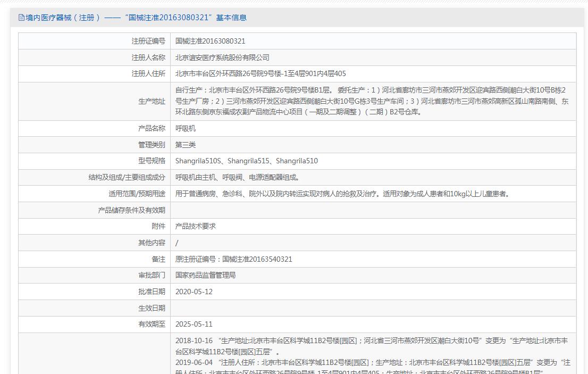Image resolution: width=588 pixels, height=374 pixels.
Task: Click the label 备注
Action: coord(158,259)
